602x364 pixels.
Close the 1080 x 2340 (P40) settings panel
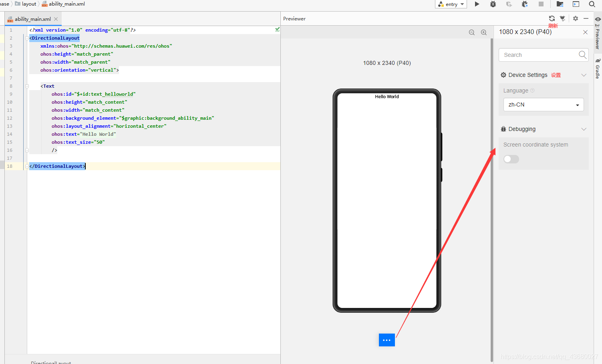point(586,32)
